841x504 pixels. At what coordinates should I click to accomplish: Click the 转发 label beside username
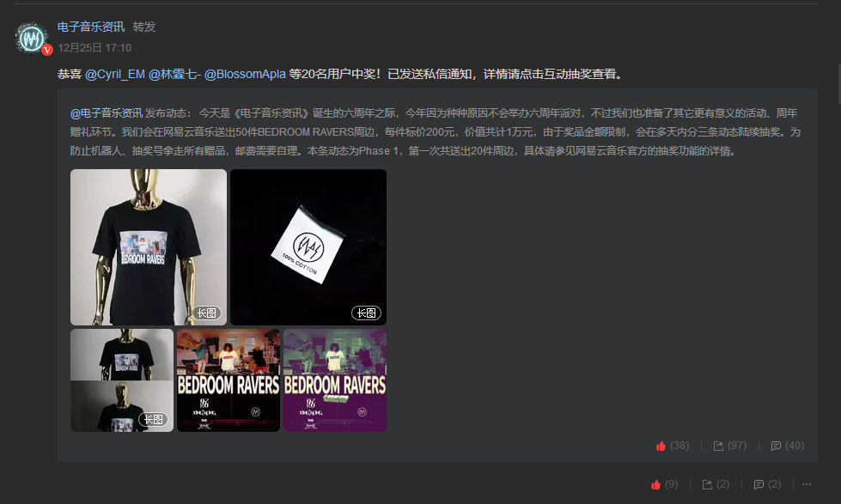tap(144, 27)
